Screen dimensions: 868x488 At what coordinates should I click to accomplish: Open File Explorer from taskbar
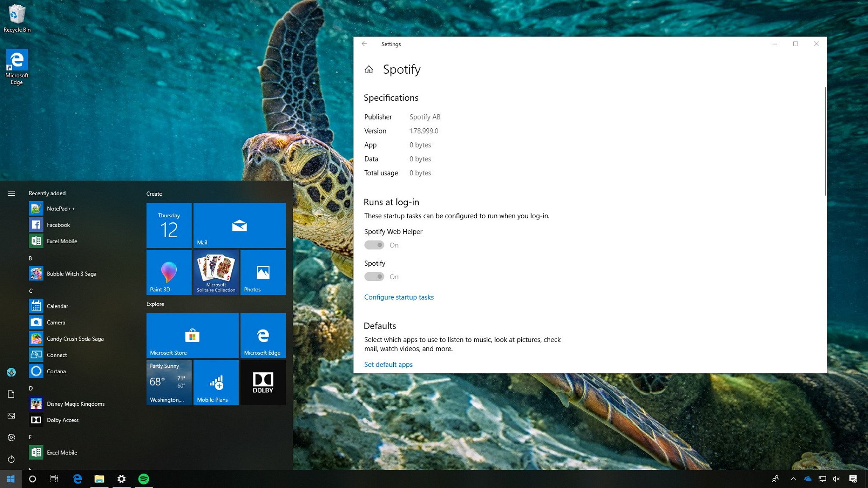pos(99,478)
